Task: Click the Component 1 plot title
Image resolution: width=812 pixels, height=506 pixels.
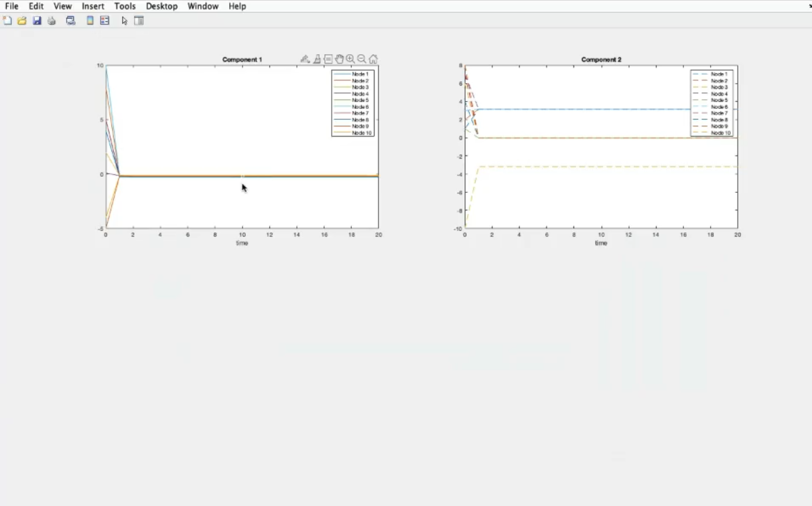Action: tap(242, 60)
